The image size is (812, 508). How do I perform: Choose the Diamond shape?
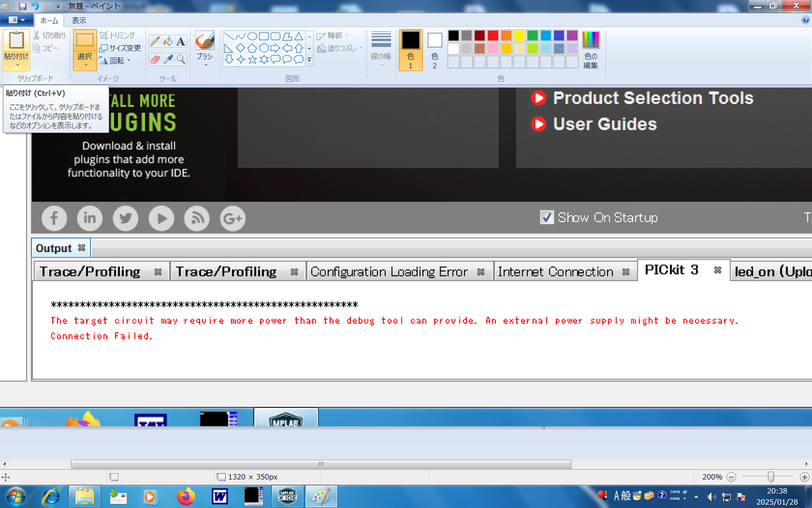point(240,48)
